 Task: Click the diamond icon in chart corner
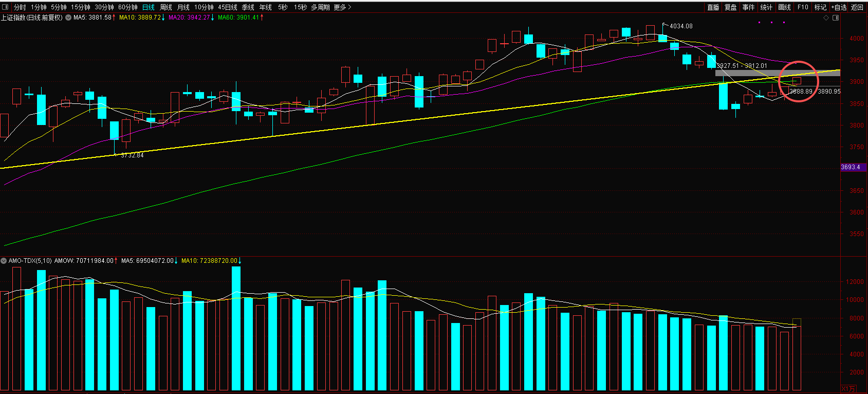click(826, 17)
